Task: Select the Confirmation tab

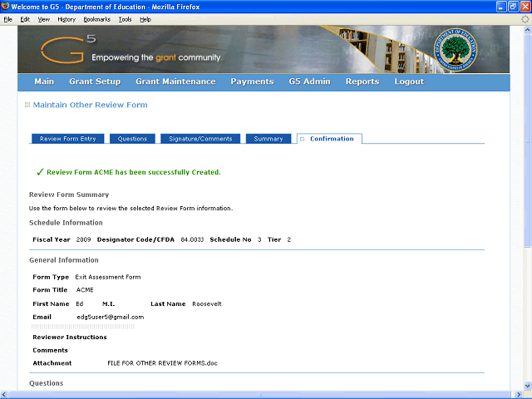Action: pyautogui.click(x=329, y=139)
